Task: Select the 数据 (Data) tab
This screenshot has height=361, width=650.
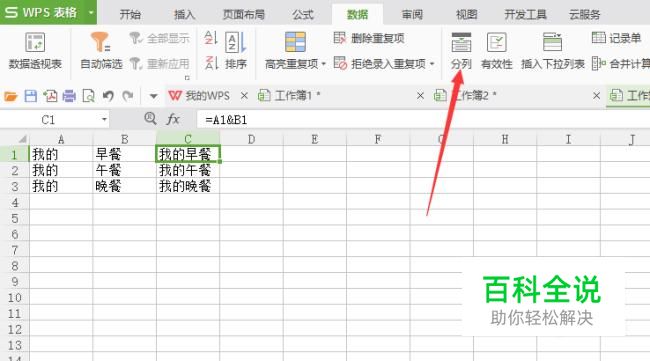Action: [357, 15]
